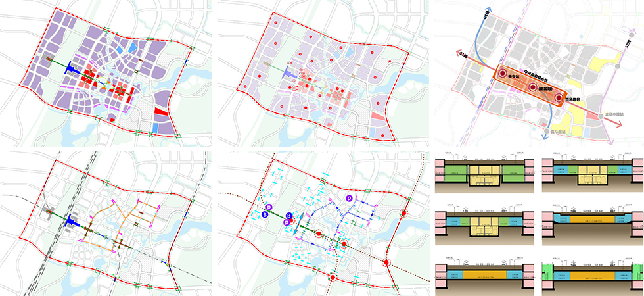Select the top-left land use map
The image size is (644, 296).
[x=107, y=74]
